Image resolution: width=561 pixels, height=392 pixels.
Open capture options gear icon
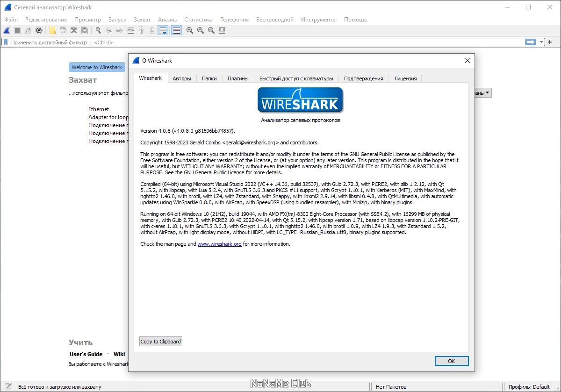39,30
